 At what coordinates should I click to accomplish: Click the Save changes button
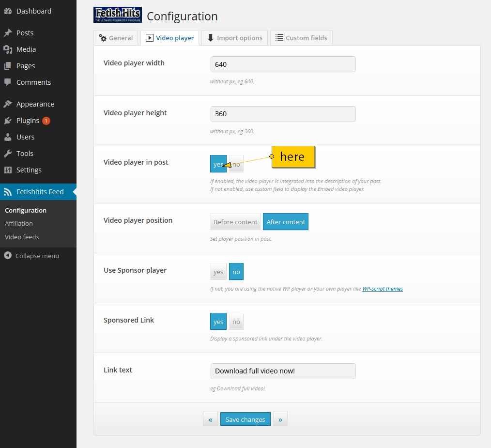(x=245, y=419)
